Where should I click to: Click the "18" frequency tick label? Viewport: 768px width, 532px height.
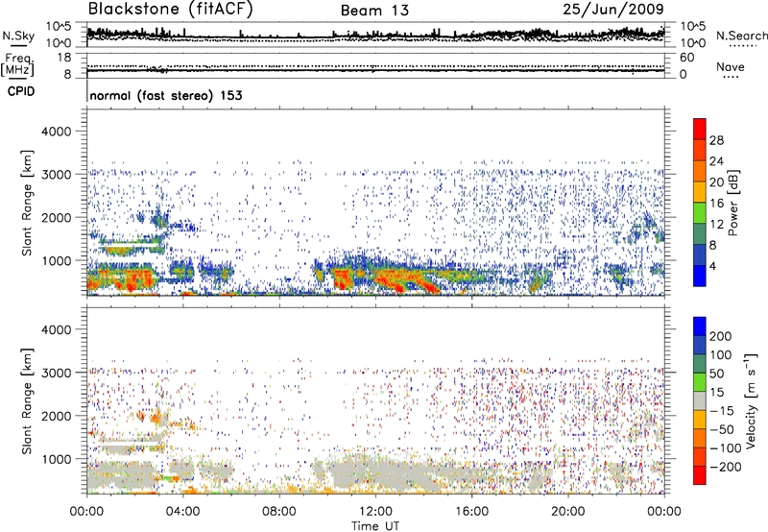pos(64,58)
